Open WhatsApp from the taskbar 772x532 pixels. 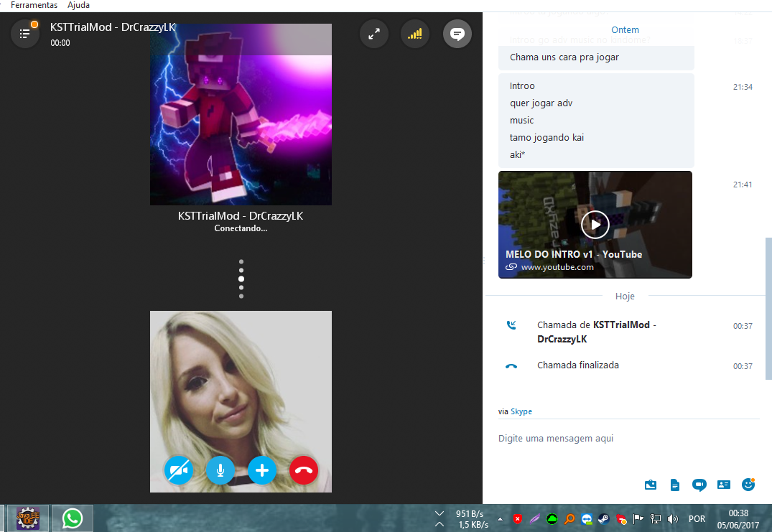[x=73, y=518]
